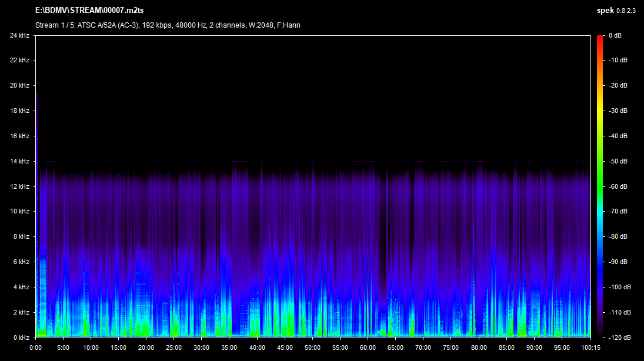Viewport: 644px width, 361px height.
Task: Click the spek 0.8.2.3 version label
Action: click(x=616, y=11)
